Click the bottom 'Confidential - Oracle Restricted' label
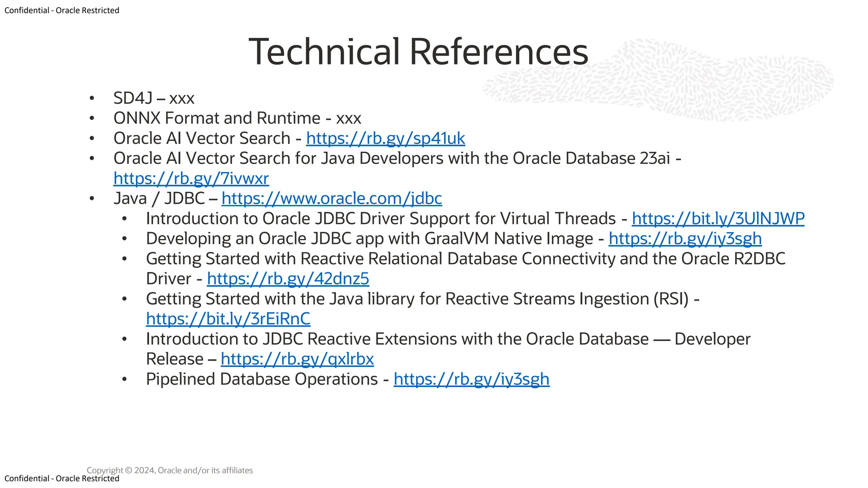 coord(62,478)
